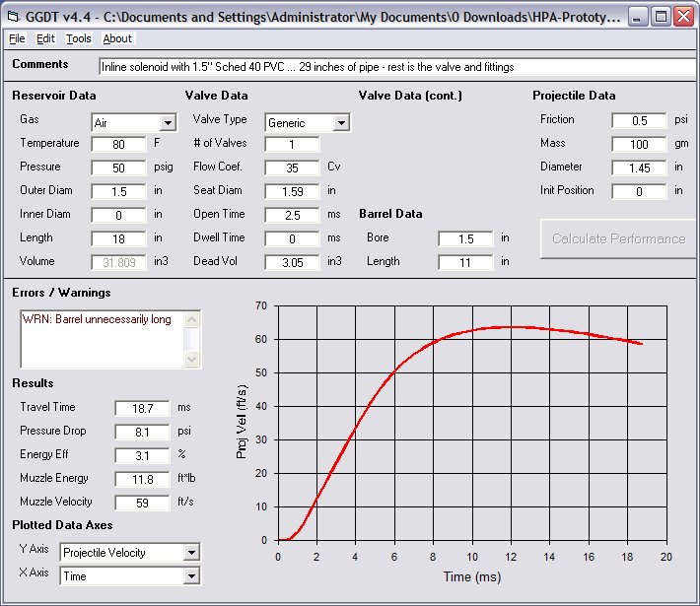This screenshot has width=700, height=606.
Task: Expand the Valve Type dropdown
Action: coord(341,123)
